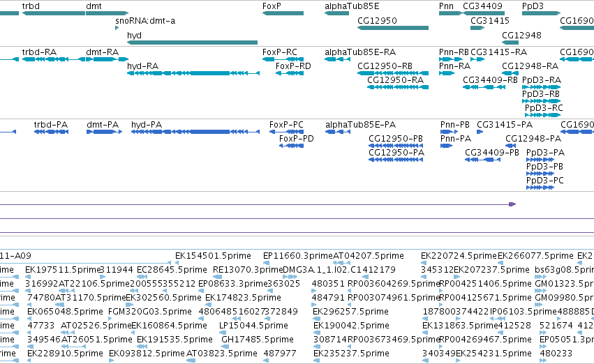Select the FoxP-PD protein label

[x=296, y=139]
